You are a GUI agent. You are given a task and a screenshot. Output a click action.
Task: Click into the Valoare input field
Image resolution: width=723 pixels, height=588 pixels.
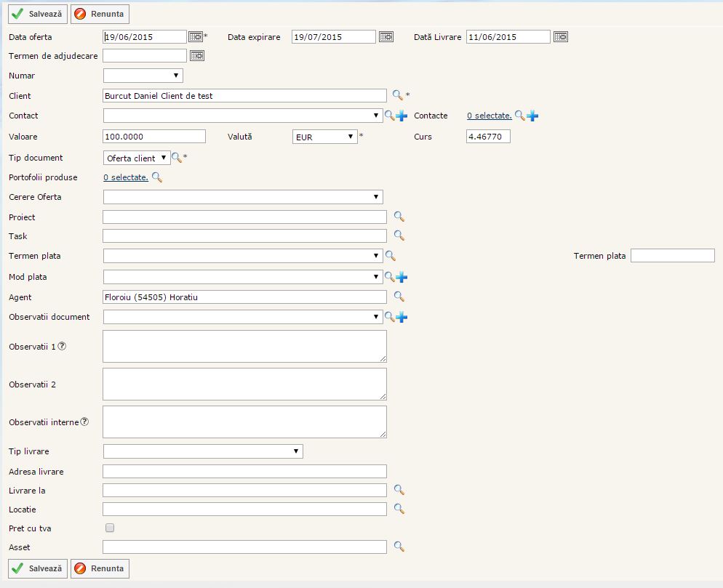pyautogui.click(x=155, y=137)
